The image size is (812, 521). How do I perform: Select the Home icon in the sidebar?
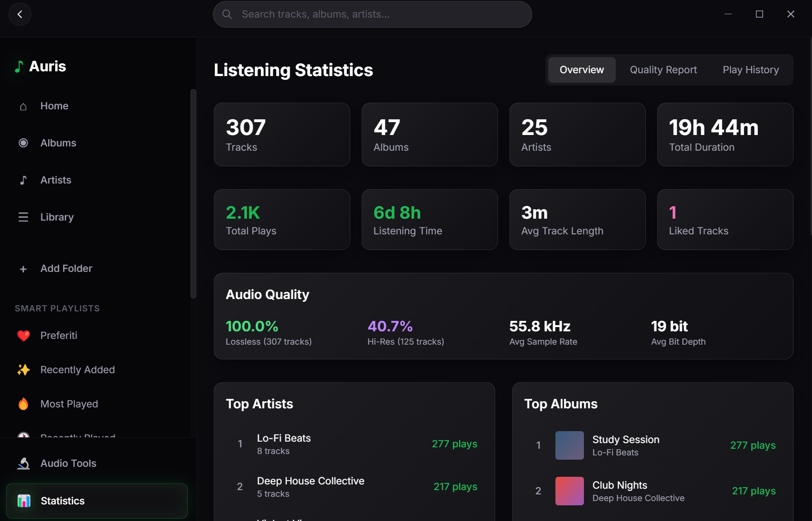(23, 106)
